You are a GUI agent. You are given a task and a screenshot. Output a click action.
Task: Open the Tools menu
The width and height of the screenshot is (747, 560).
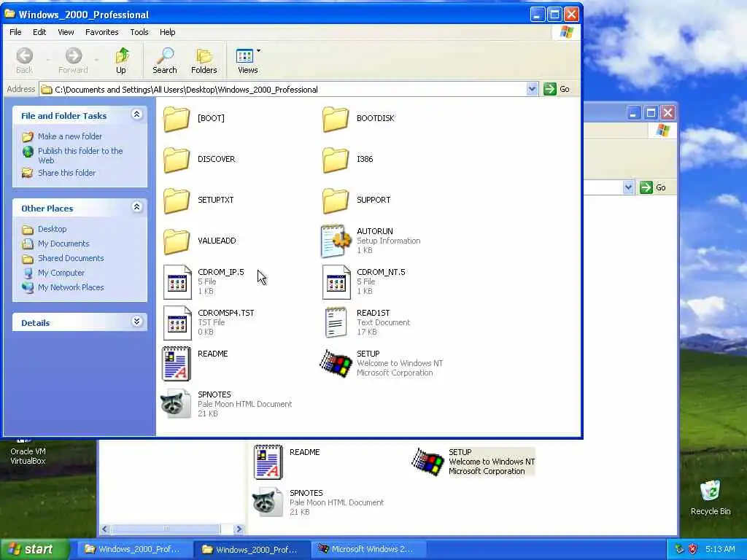coord(139,32)
